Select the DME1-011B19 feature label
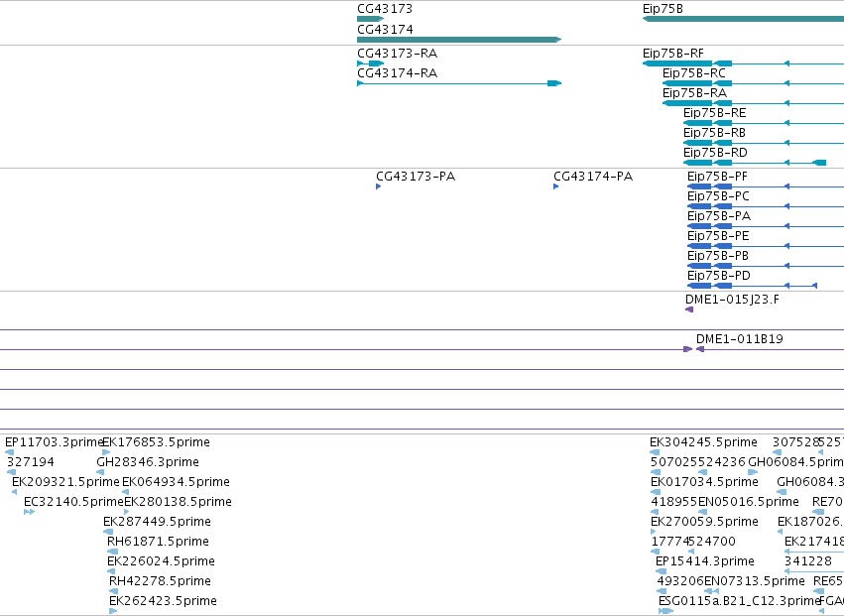844x616 pixels. (x=740, y=339)
